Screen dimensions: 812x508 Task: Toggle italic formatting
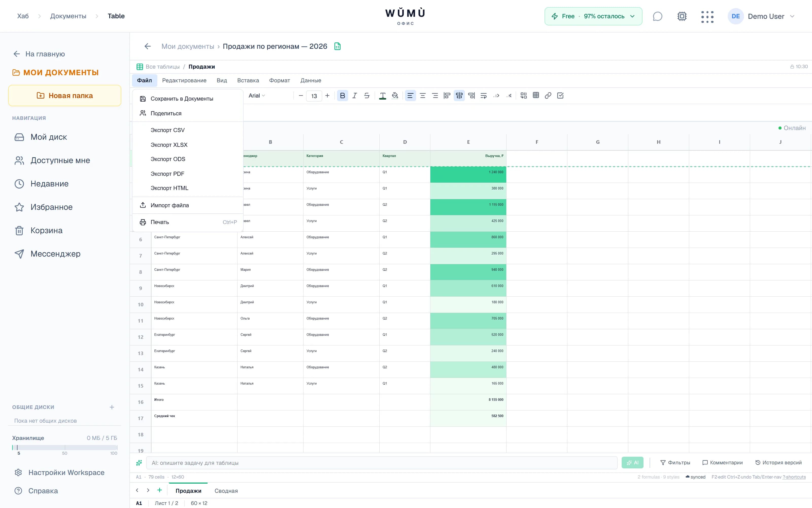point(355,96)
